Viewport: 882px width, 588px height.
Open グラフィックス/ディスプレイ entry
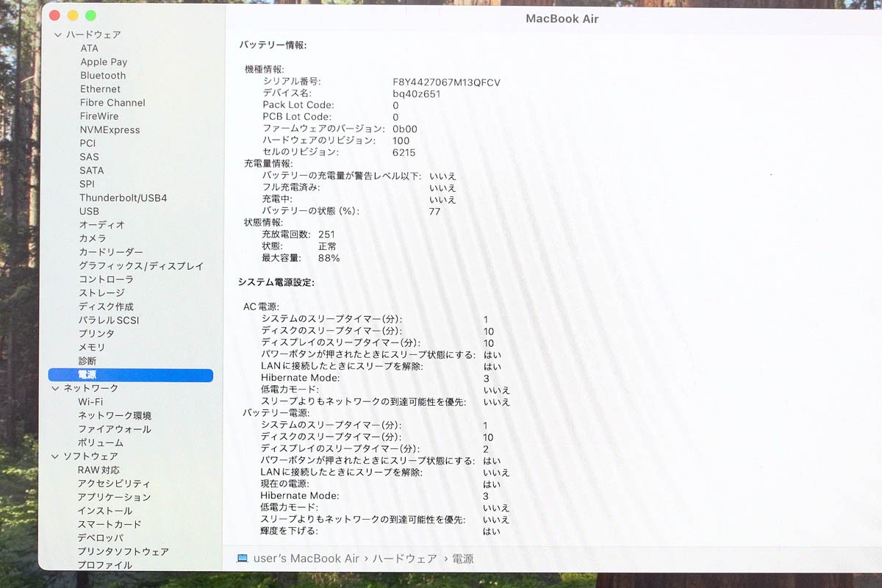pyautogui.click(x=141, y=266)
